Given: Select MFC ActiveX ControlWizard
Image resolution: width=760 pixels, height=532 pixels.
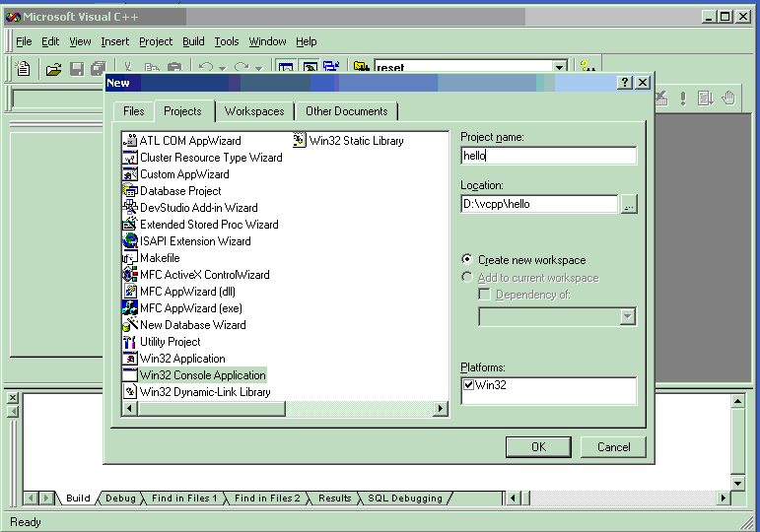Looking at the screenshot, I should 196,275.
